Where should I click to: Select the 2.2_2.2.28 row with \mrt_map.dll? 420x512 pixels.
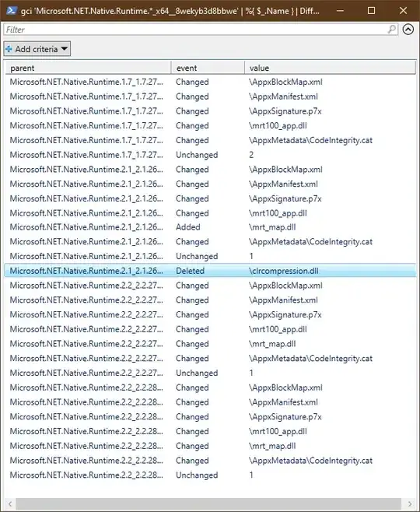(x=210, y=446)
